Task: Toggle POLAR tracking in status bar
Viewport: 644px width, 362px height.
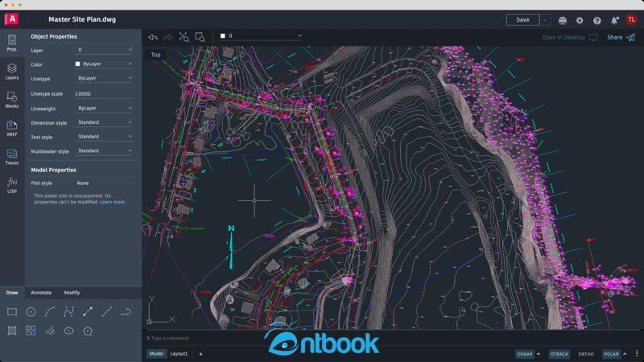Action: click(611, 354)
